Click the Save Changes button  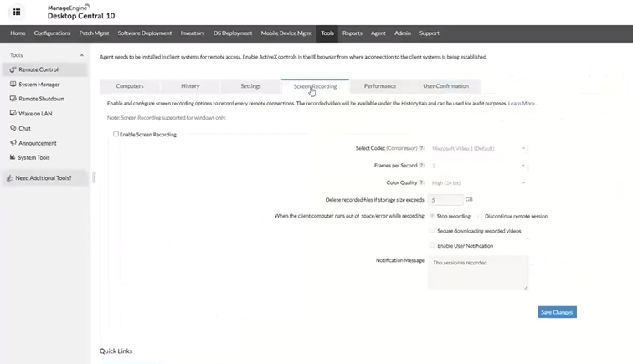pos(557,312)
